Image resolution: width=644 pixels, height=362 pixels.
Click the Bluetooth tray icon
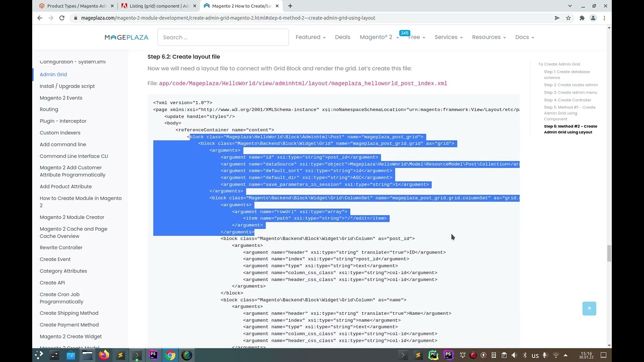click(525, 355)
